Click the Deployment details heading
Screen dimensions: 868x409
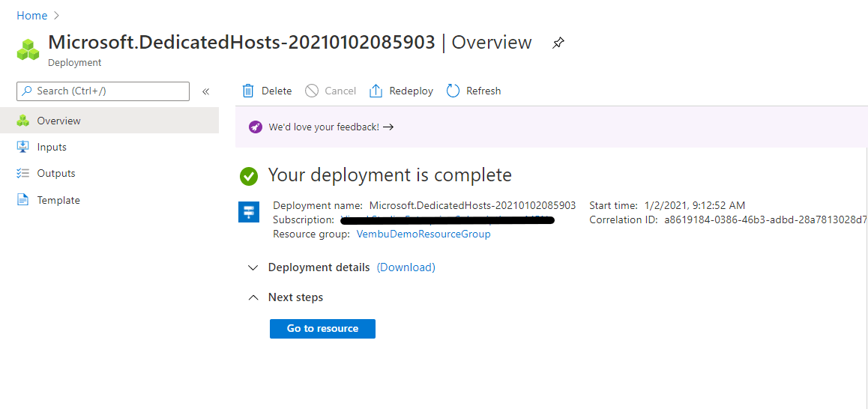[319, 267]
